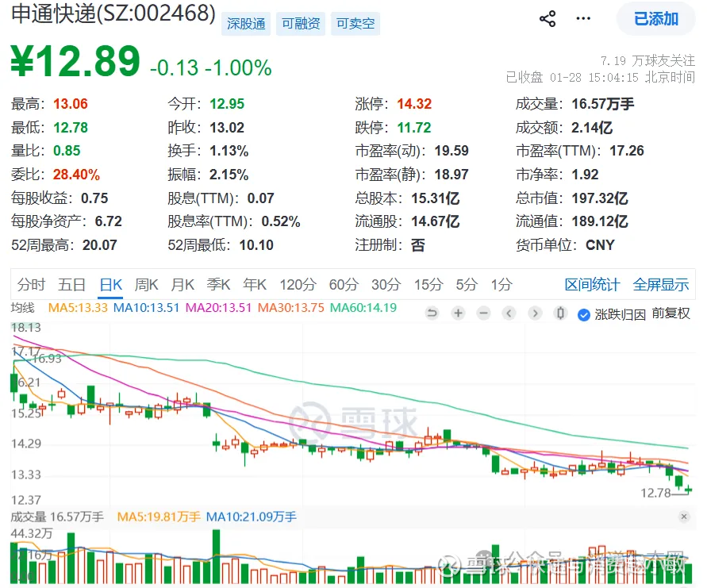Select the 60分 tab
This screenshot has width=707, height=588.
[x=344, y=285]
